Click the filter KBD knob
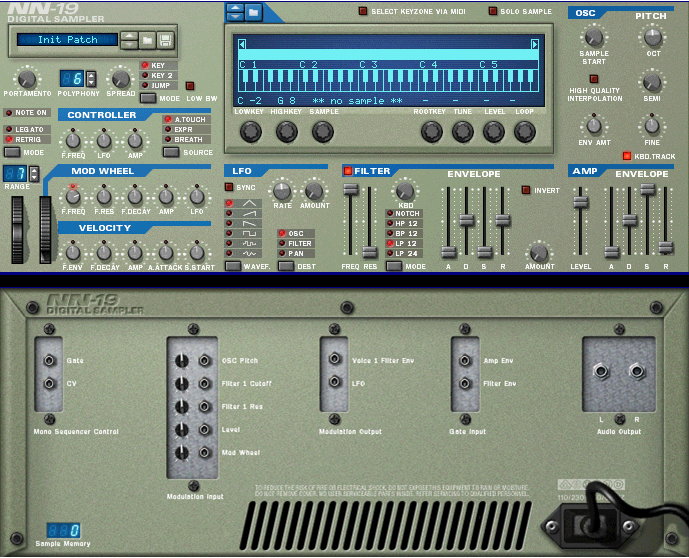Viewport: 689px width, 558px height. click(405, 191)
